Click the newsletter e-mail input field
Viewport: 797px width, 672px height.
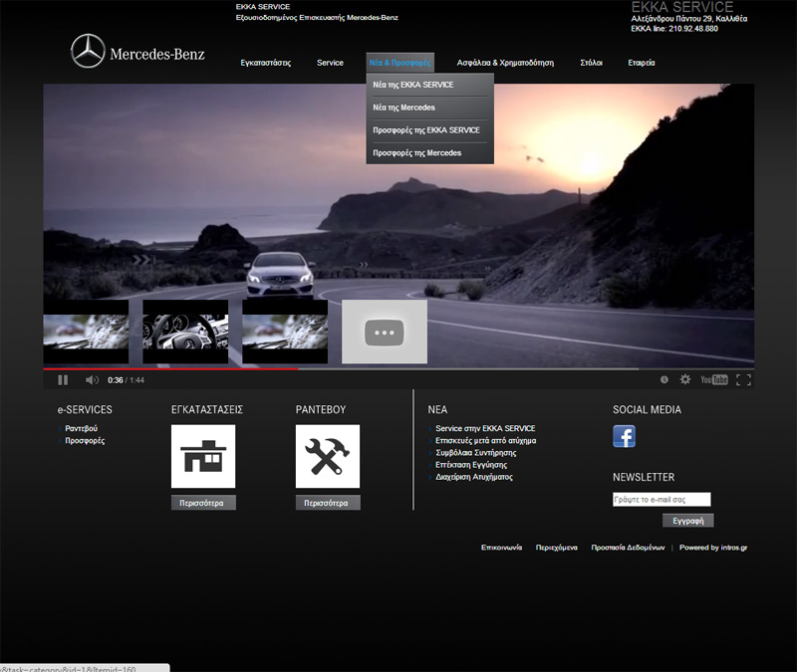coord(662,500)
